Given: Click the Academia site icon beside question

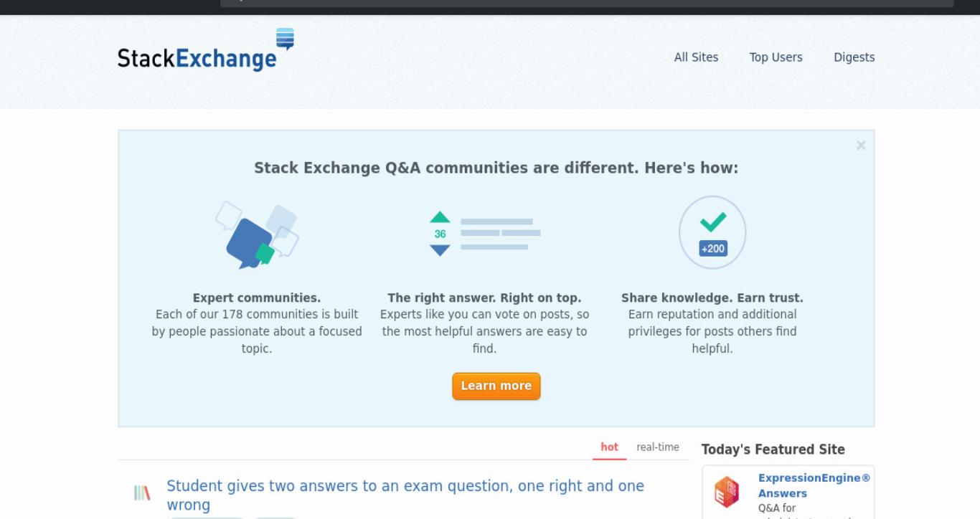Looking at the screenshot, I should (142, 493).
